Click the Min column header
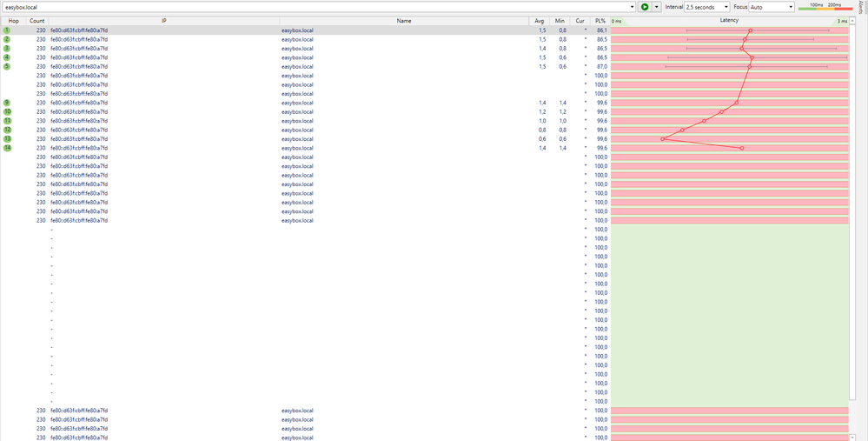This screenshot has width=868, height=441. pyautogui.click(x=560, y=21)
